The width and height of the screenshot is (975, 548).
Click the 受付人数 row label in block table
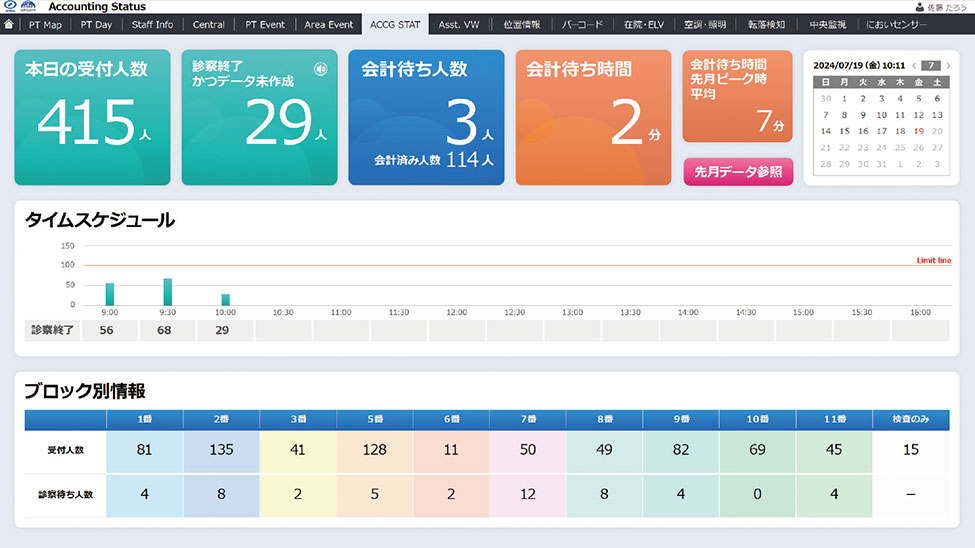point(65,450)
